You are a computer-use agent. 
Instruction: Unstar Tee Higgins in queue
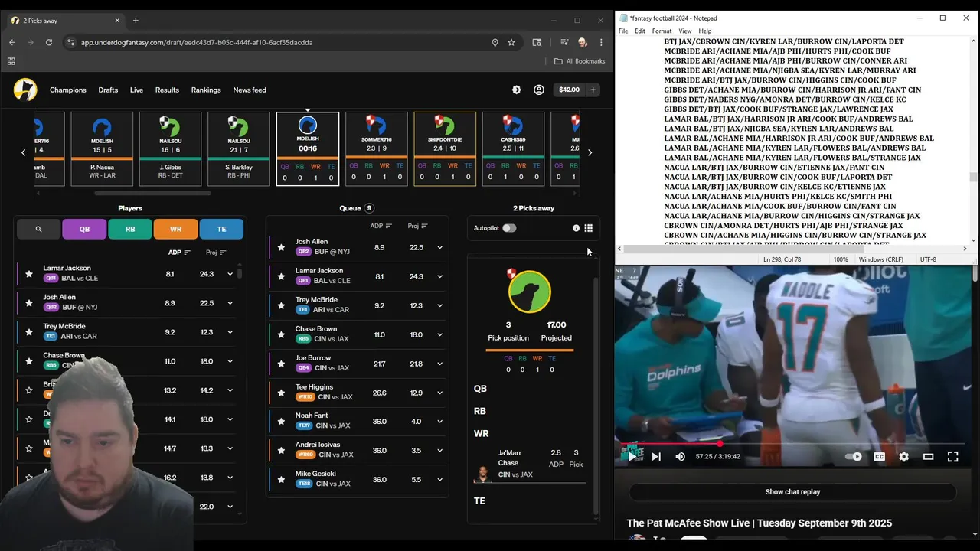tap(281, 393)
